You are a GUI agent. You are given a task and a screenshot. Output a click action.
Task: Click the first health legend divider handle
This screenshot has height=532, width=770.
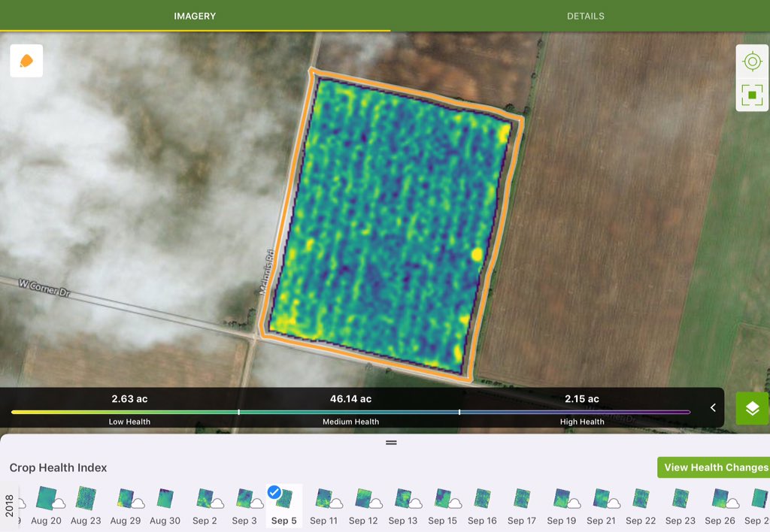[238, 413]
